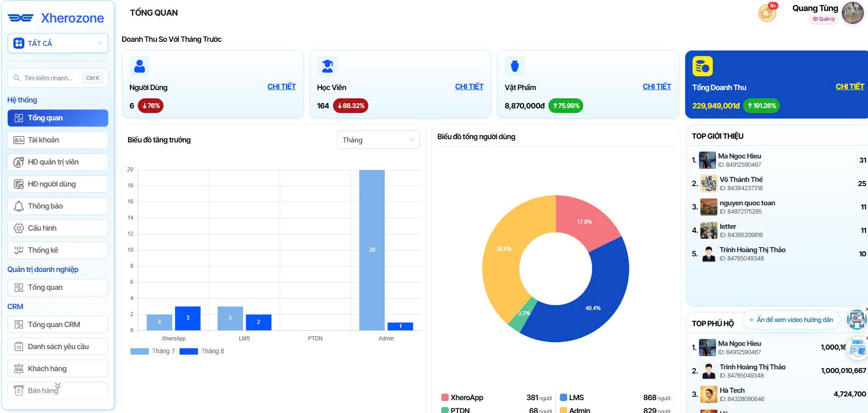The height and width of the screenshot is (413, 868).
Task: Toggle the Tháng 8 legend series
Action: [202, 351]
